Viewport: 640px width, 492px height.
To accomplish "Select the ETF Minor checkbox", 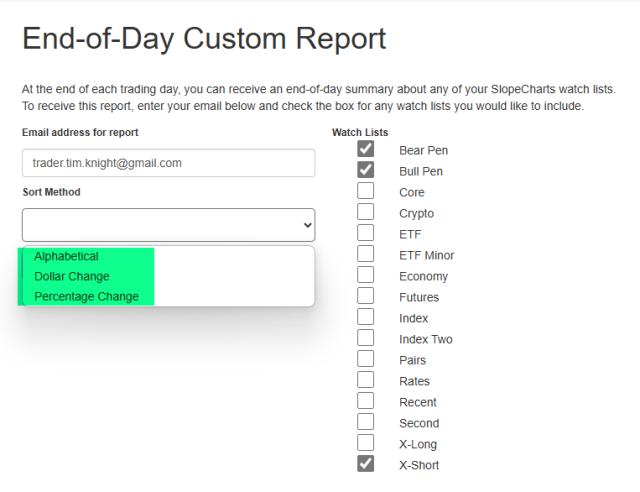I will click(x=366, y=255).
